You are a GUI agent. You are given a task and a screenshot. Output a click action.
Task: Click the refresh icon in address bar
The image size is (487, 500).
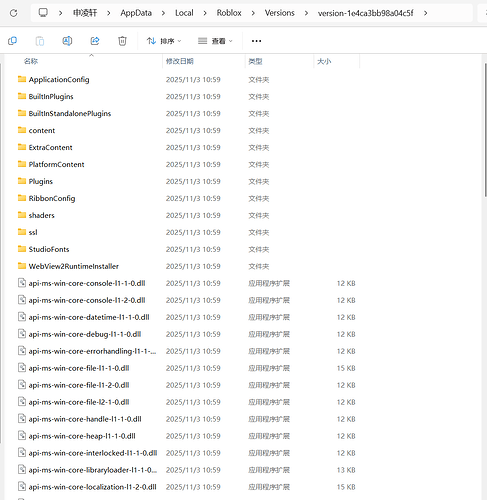click(x=14, y=13)
